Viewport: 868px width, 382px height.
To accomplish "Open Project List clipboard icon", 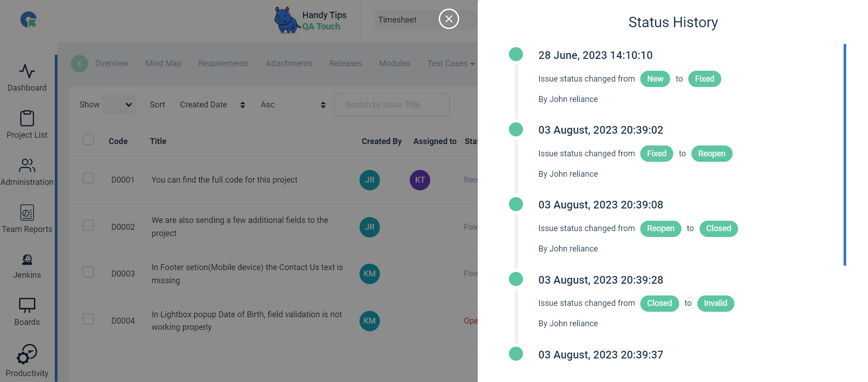I will [x=27, y=118].
